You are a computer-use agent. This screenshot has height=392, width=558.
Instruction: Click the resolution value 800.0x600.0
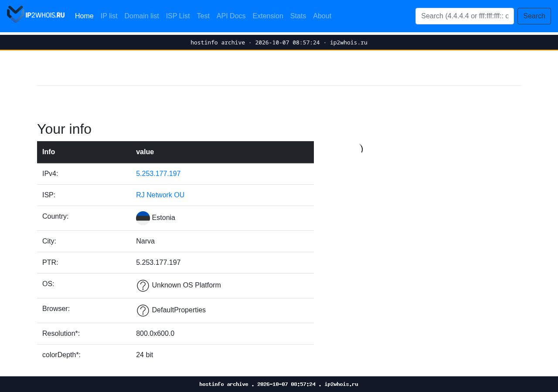coord(155,334)
